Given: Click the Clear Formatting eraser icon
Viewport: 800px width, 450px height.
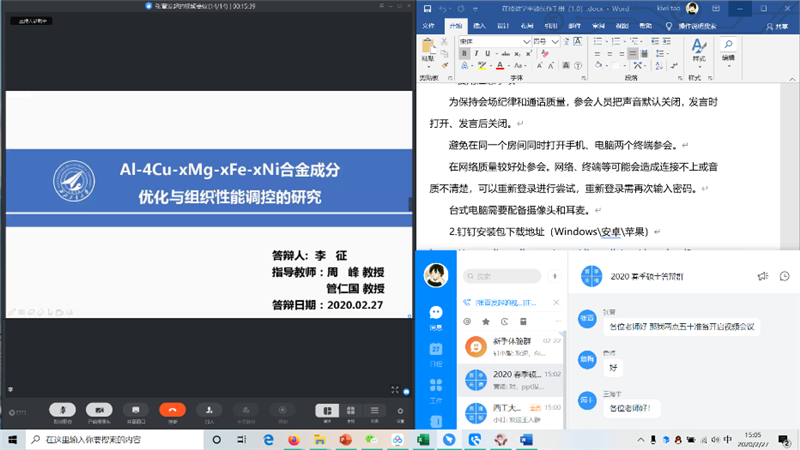Looking at the screenshot, I should [x=545, y=54].
